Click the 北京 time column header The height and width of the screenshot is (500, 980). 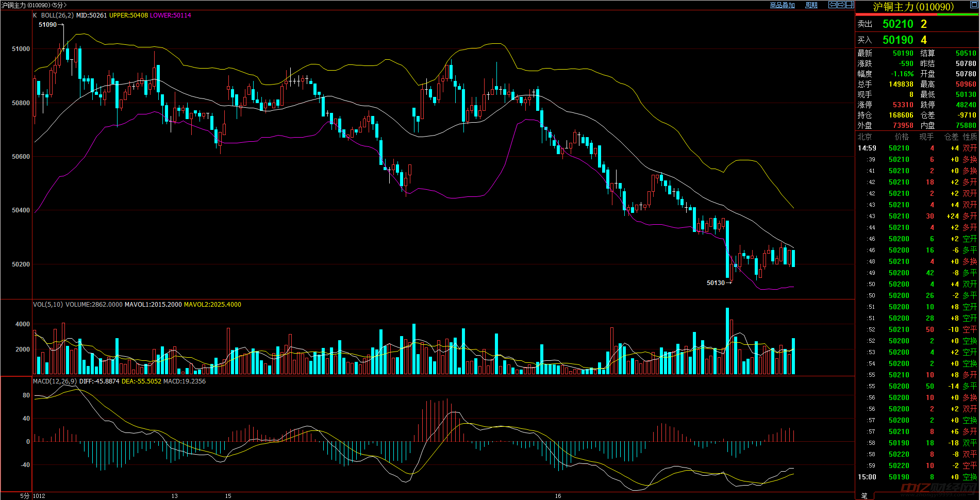coord(865,137)
